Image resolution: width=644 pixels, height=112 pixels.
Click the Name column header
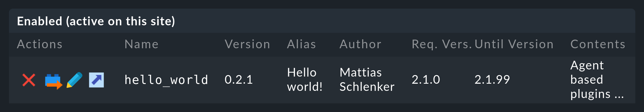pyautogui.click(x=142, y=44)
